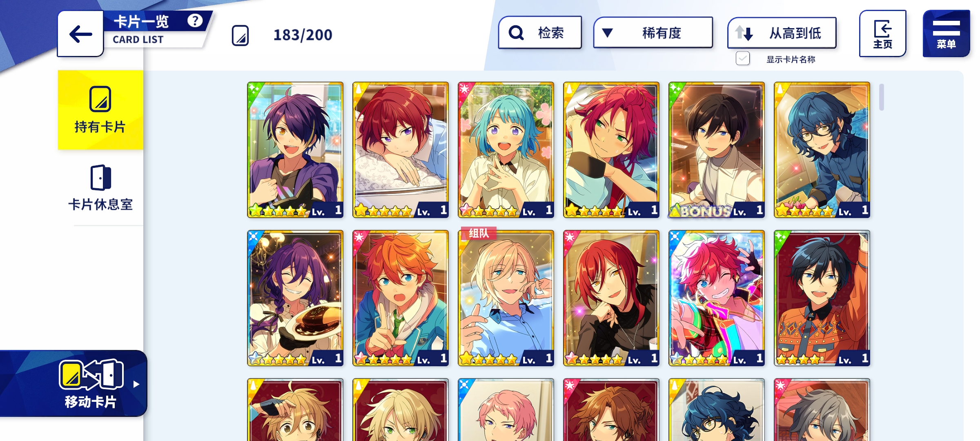Open the 菜单 hamburger menu
The height and width of the screenshot is (441, 980).
click(946, 34)
